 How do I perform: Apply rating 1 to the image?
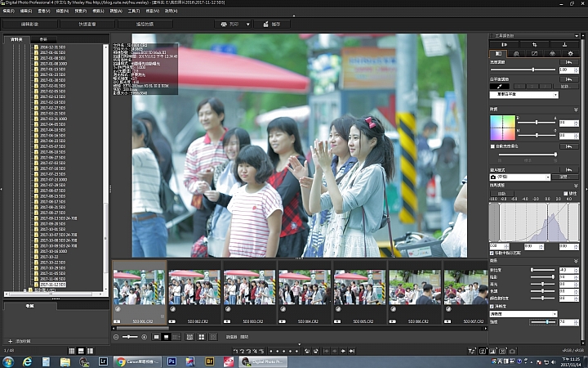236,351
